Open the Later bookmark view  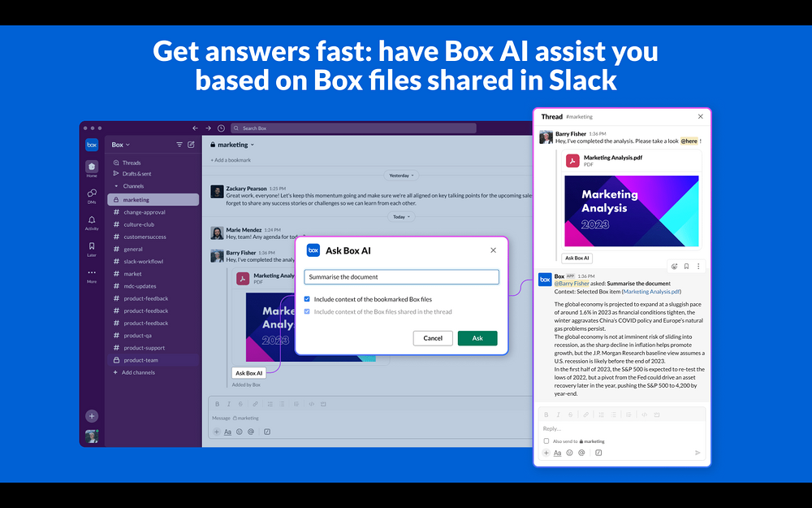(x=92, y=249)
